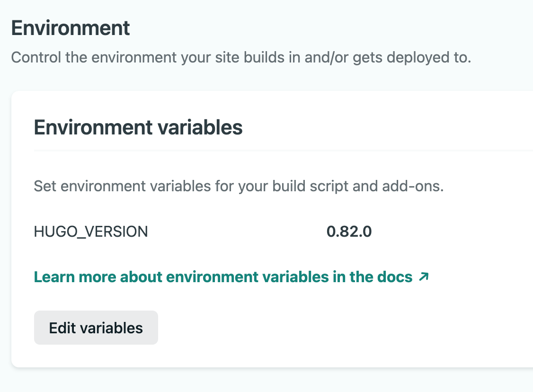The image size is (533, 392).
Task: Click the external-link arrow icon after docs
Action: (x=424, y=276)
